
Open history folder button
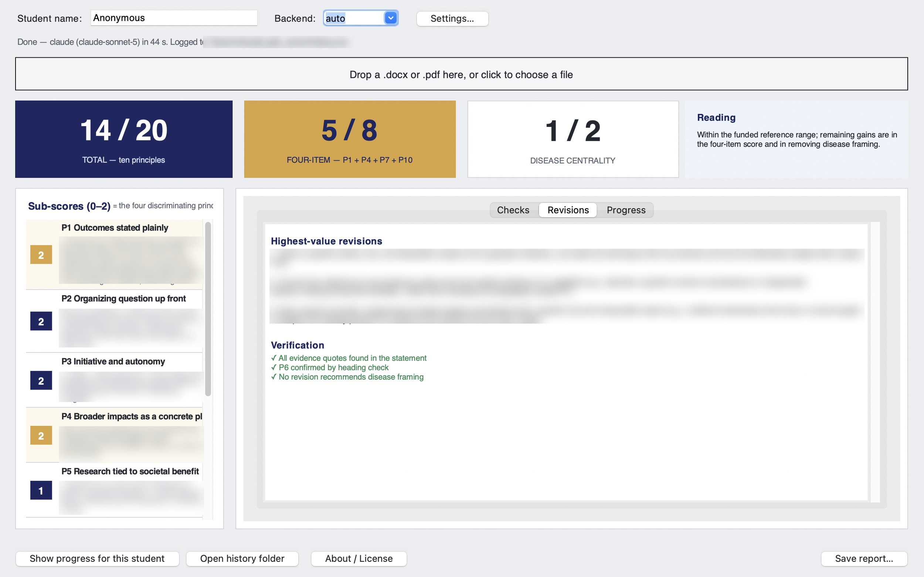(242, 558)
